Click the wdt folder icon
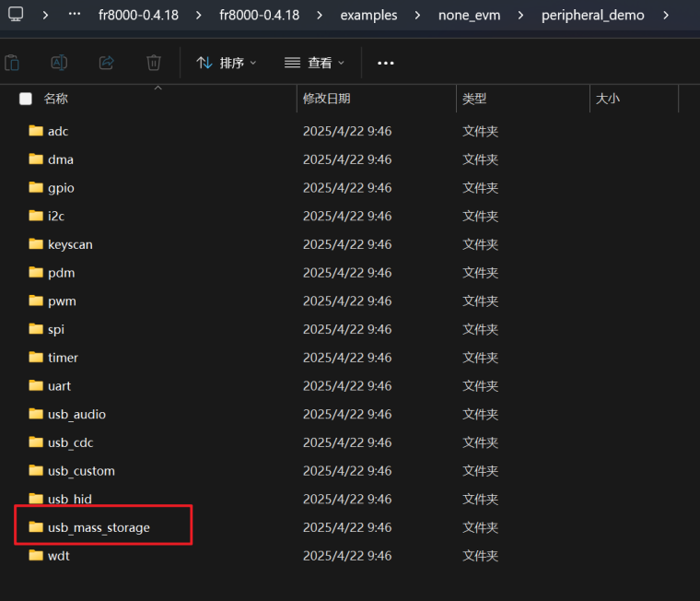The width and height of the screenshot is (700, 601). click(x=36, y=556)
